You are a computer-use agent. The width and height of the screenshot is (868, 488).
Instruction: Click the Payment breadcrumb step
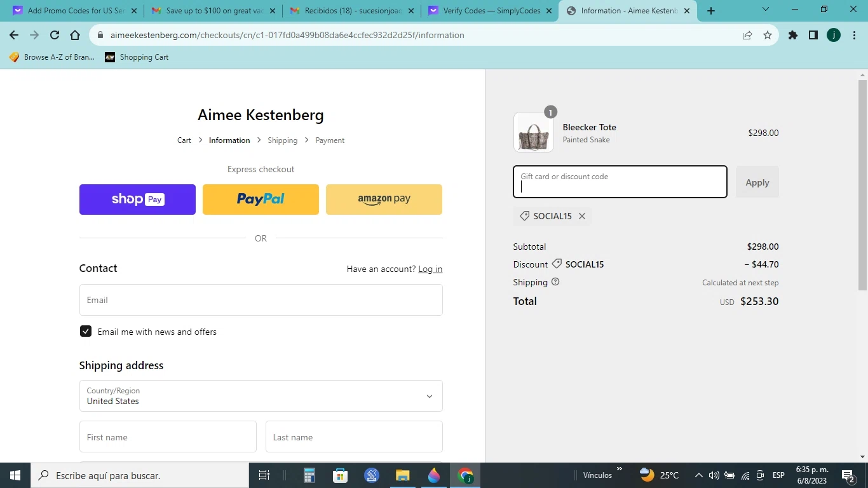pos(330,140)
